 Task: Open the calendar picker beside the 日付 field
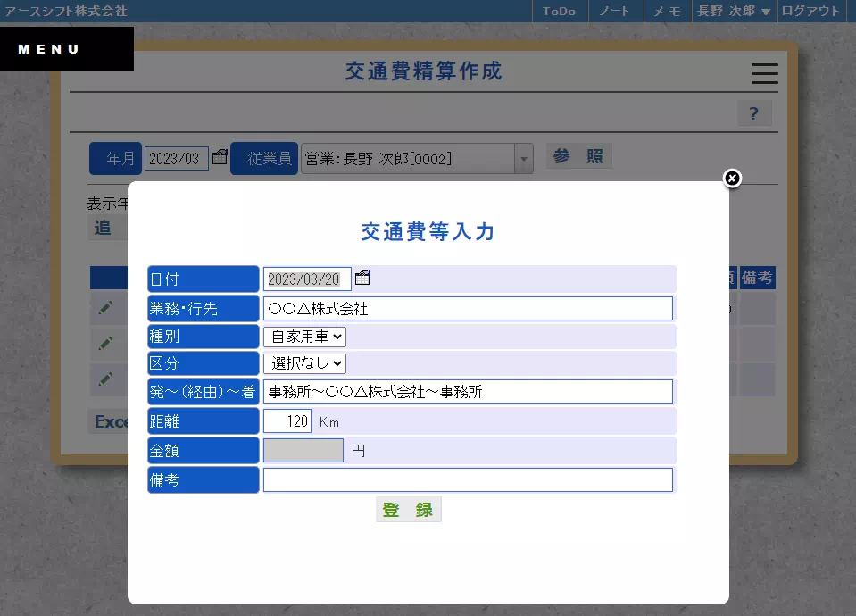point(362,278)
